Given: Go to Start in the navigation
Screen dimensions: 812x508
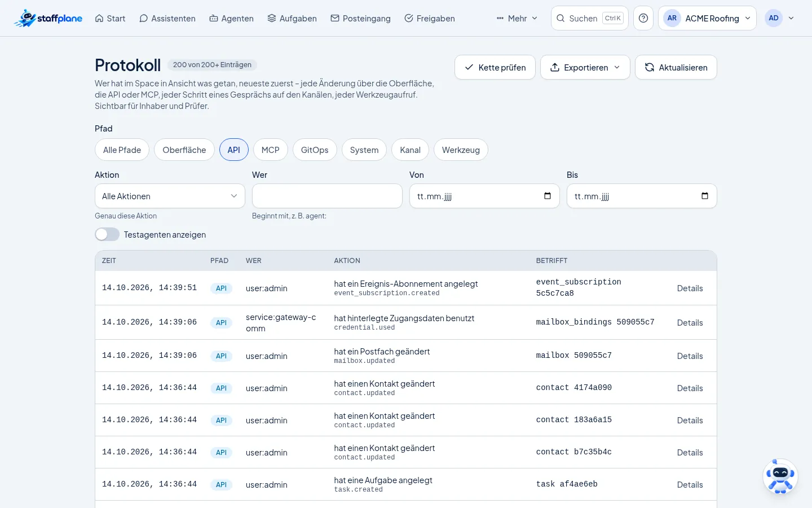Looking at the screenshot, I should pos(110,18).
